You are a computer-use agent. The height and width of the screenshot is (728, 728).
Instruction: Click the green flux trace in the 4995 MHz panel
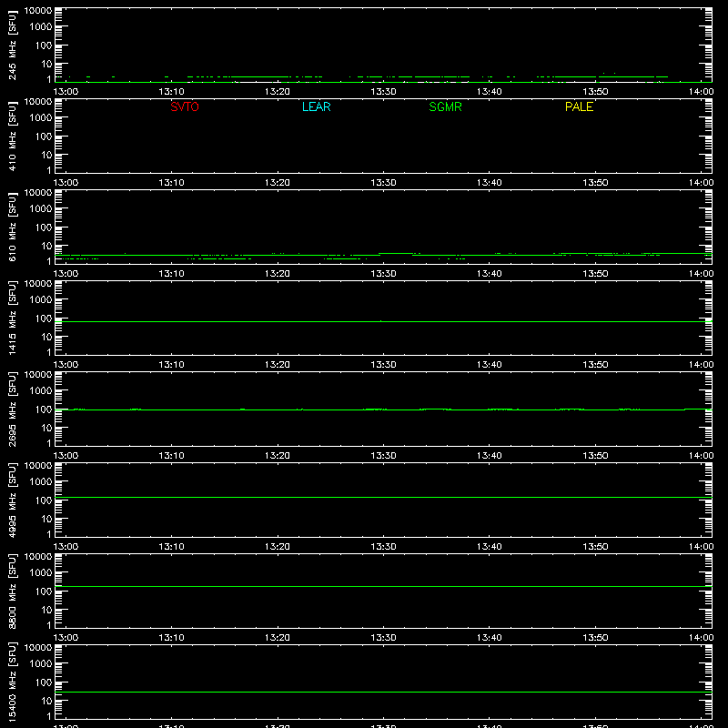click(383, 497)
